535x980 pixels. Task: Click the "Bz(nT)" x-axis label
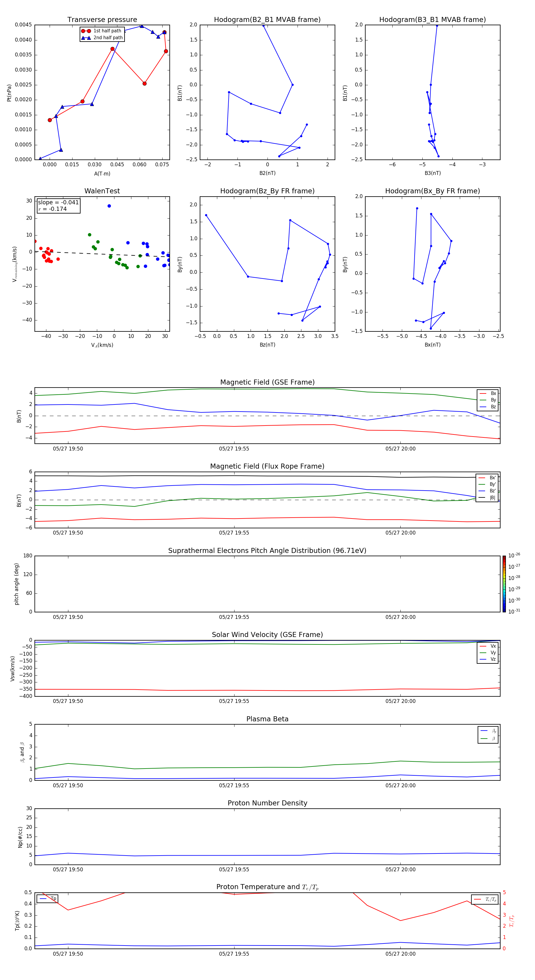[267, 345]
